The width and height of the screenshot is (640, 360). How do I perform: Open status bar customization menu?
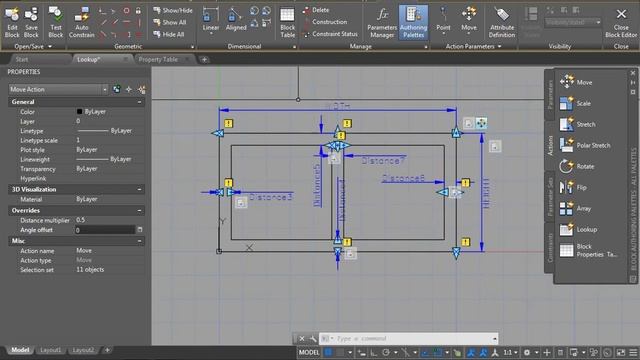pyautogui.click(x=633, y=352)
